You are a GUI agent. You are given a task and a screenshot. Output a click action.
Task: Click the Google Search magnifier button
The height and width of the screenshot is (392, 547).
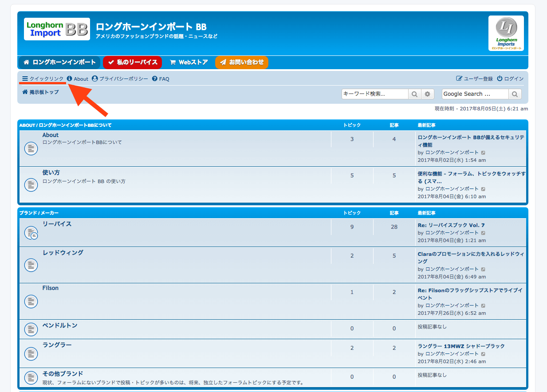[x=515, y=94]
